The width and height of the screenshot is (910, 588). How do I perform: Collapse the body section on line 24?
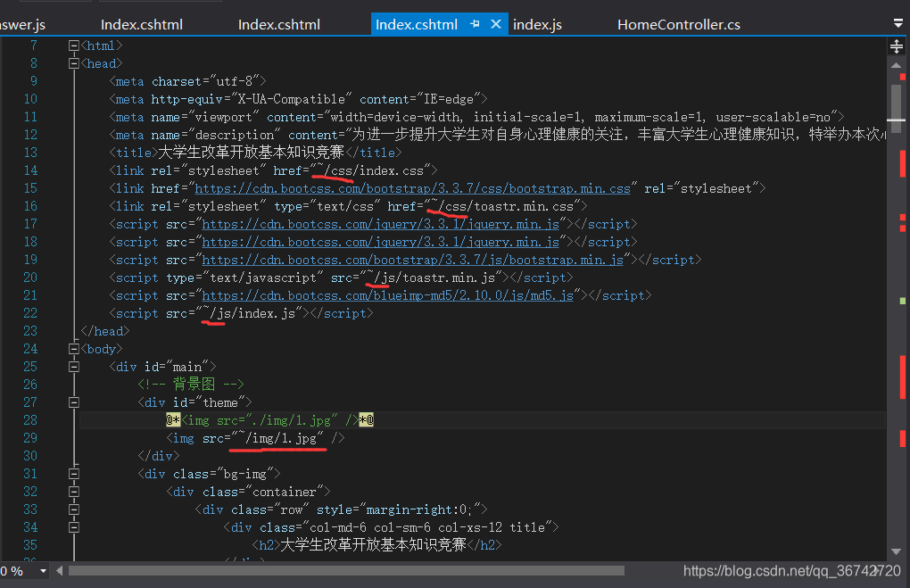[74, 349]
